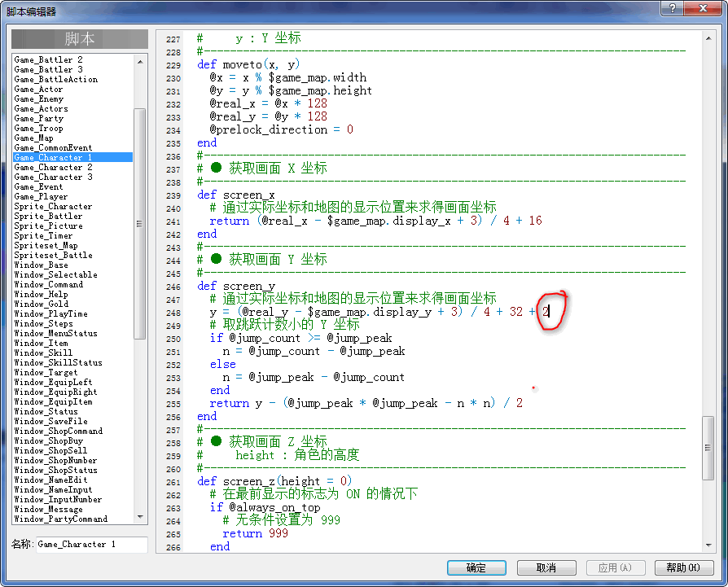
Task: Click script list scroll-up arrow
Action: tap(140, 61)
